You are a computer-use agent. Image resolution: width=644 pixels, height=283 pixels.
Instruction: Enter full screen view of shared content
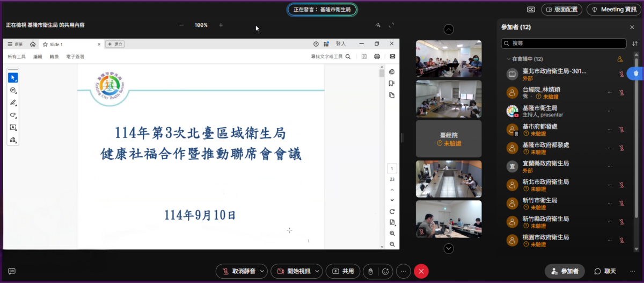[391, 25]
